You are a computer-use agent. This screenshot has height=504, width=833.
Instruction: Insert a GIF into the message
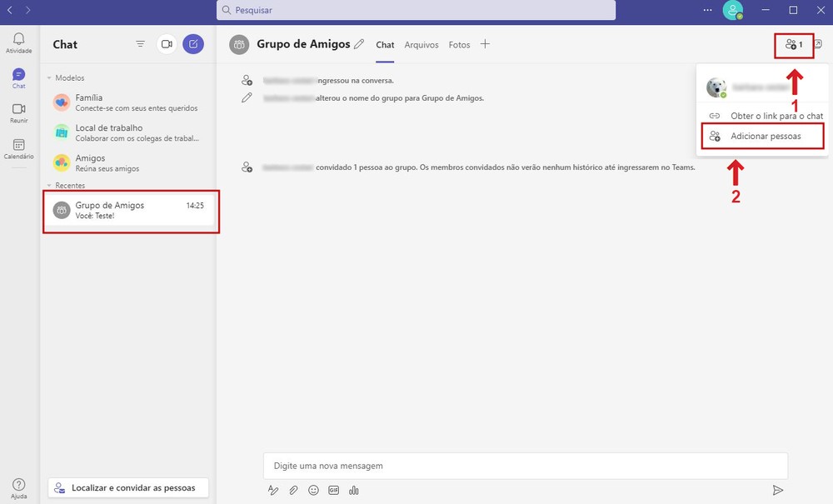333,490
